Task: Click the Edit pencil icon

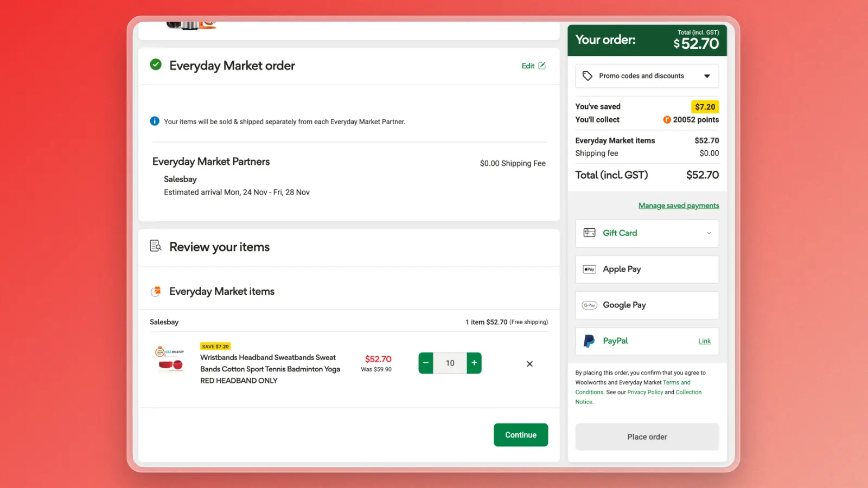Action: pos(542,66)
